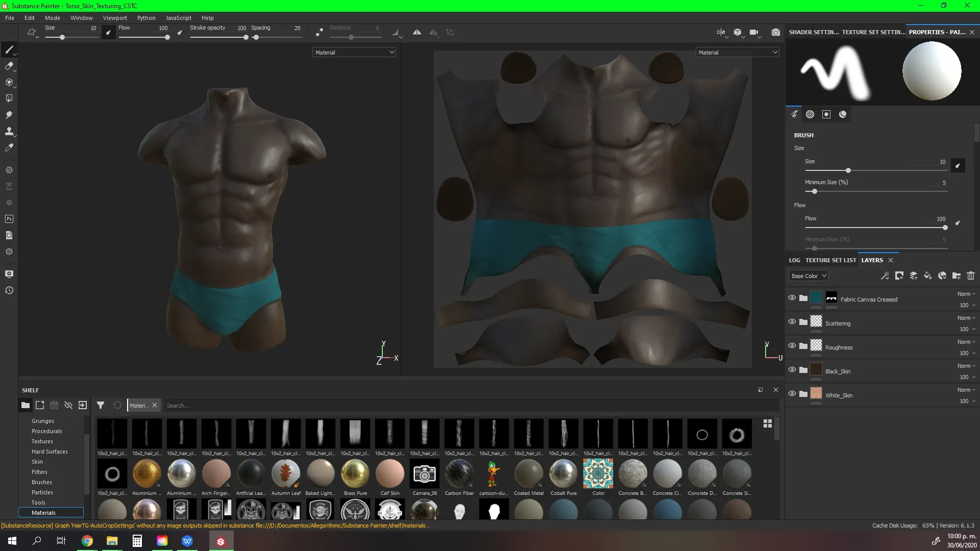Toggle pen pressure for Size in Properties
Viewport: 980px width, 551px height.
coord(958,165)
